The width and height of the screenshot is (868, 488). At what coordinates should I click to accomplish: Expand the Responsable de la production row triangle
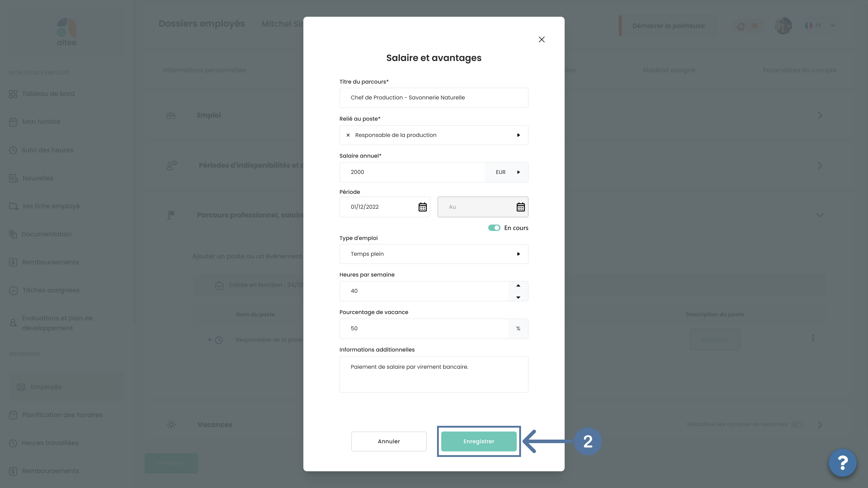point(210,340)
